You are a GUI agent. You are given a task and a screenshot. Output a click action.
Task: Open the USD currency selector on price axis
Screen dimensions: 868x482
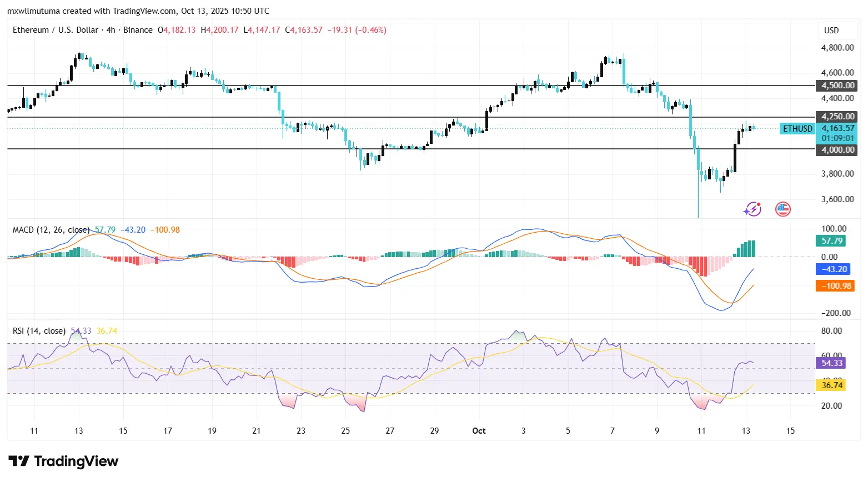tap(831, 31)
